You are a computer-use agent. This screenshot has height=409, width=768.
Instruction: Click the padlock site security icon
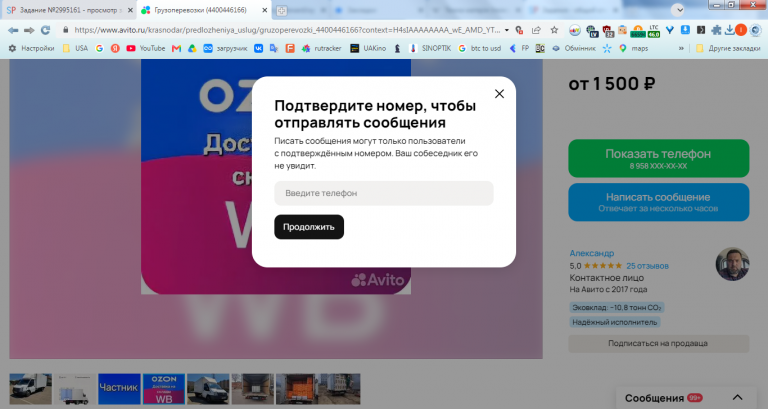66,30
